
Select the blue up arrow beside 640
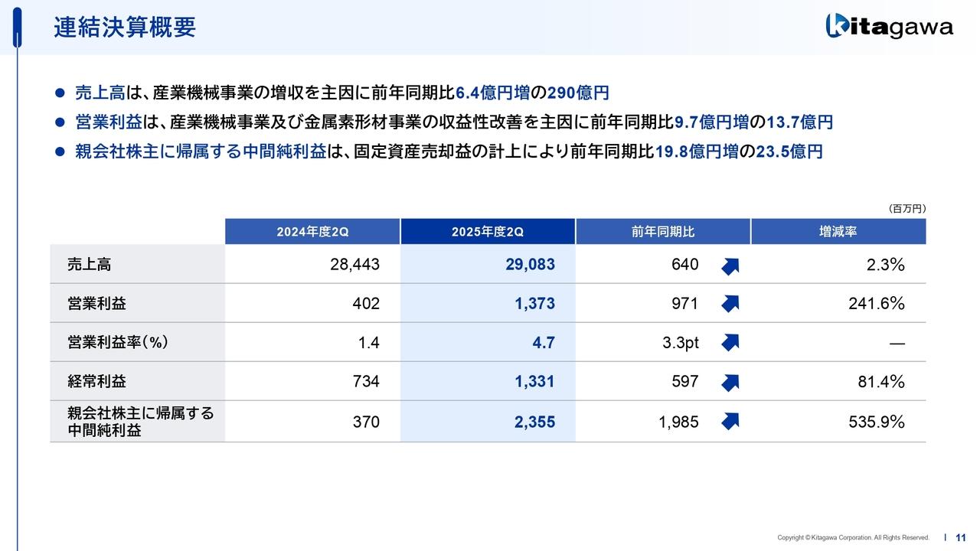coord(729,266)
